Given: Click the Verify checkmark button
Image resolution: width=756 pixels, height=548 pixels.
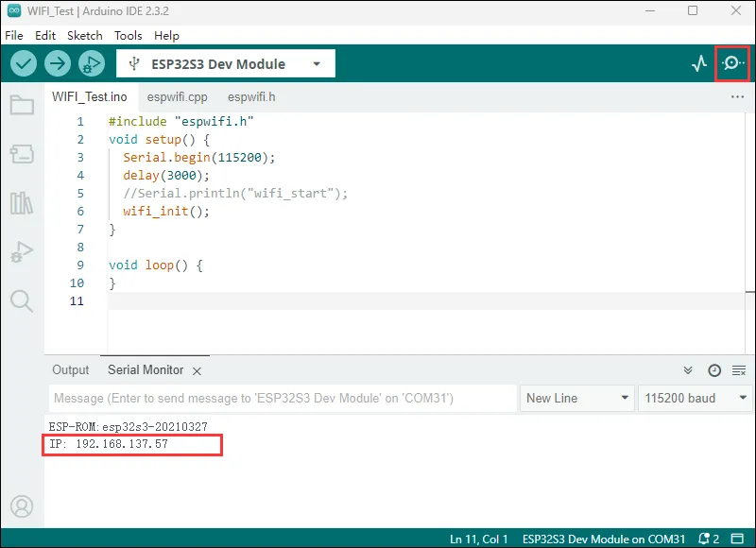Looking at the screenshot, I should click(x=25, y=64).
